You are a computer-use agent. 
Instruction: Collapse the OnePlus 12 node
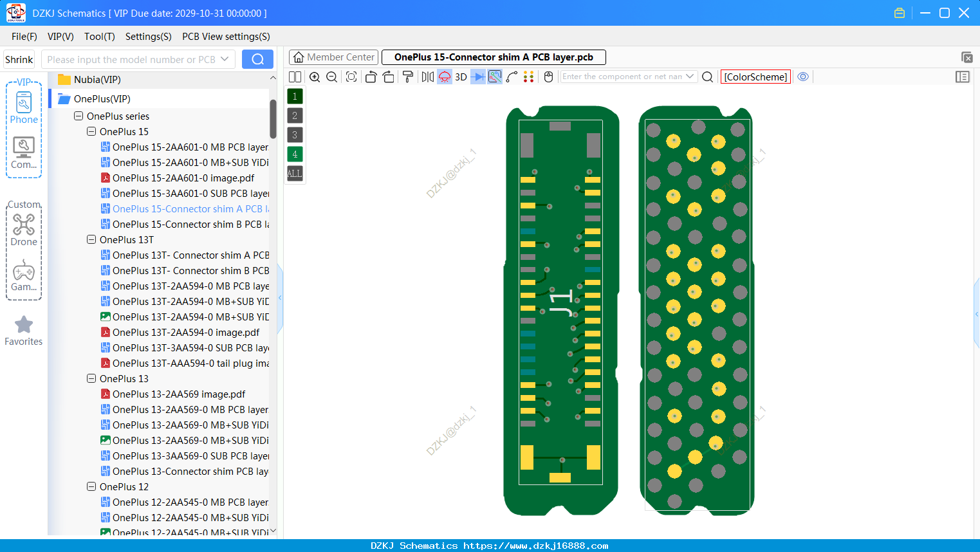coord(91,487)
